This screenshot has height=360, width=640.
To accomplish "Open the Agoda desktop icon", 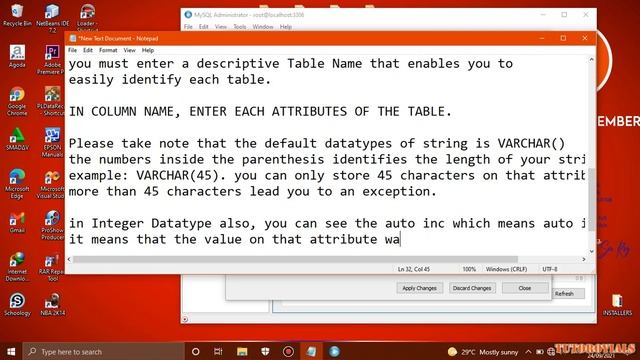I will tap(17, 56).
